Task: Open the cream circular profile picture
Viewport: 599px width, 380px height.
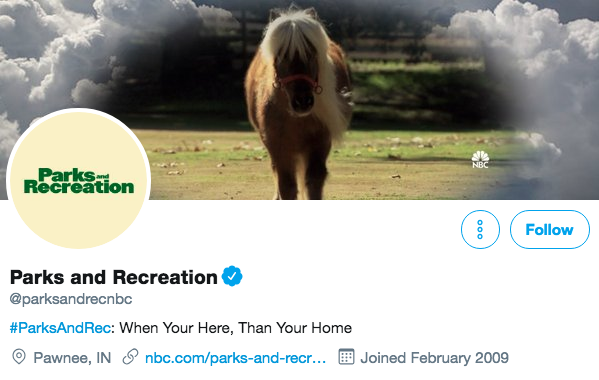Action: pos(79,179)
